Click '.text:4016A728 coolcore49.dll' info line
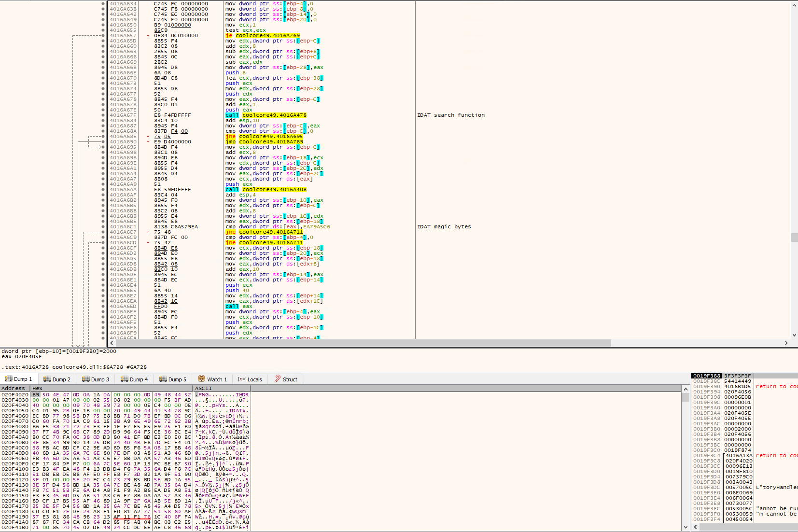Image resolution: width=798 pixels, height=532 pixels. click(74, 367)
